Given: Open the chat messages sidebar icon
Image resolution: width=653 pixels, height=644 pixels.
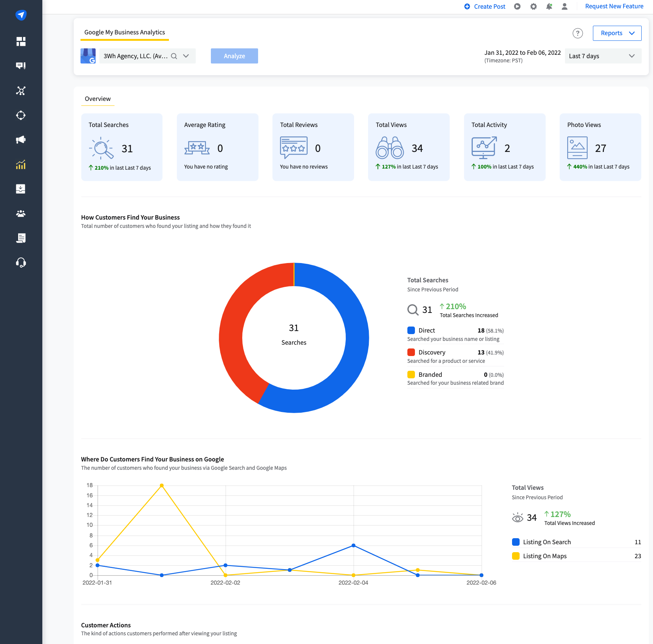Looking at the screenshot, I should (x=21, y=66).
